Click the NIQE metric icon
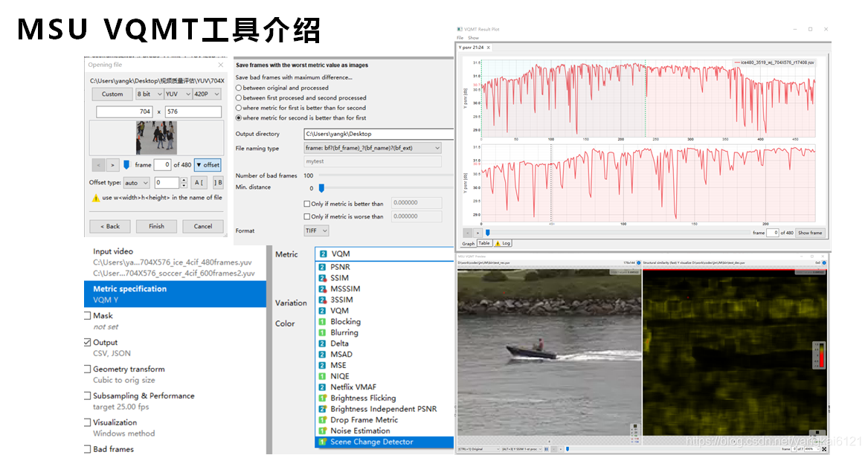The height and width of the screenshot is (455, 868). pos(322,376)
